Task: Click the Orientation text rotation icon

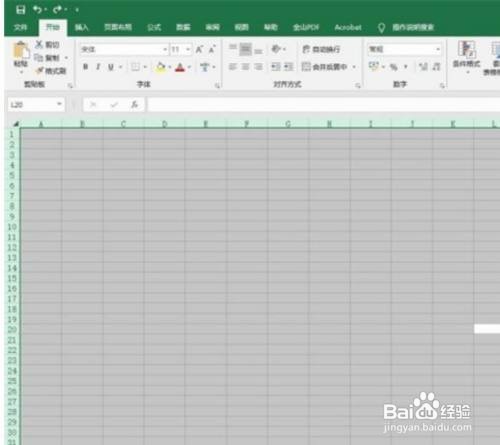Action: [x=276, y=49]
